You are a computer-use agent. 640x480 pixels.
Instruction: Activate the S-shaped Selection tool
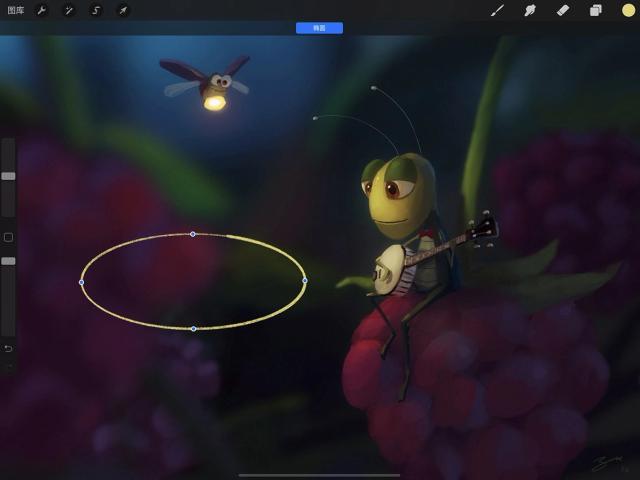(96, 11)
